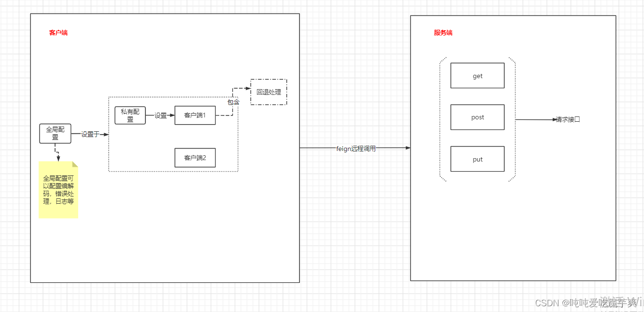This screenshot has width=644, height=312.
Task: Click the 客户端2 node
Action: pyautogui.click(x=195, y=157)
